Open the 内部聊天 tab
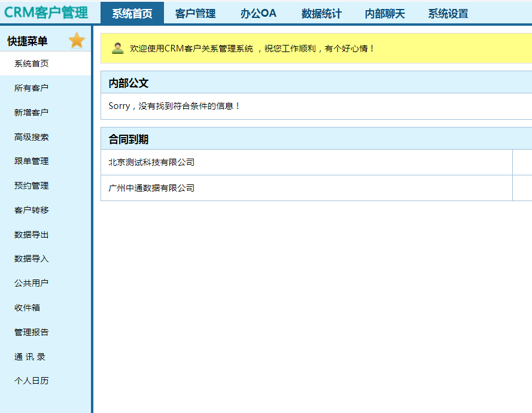The width and height of the screenshot is (532, 413). (385, 13)
